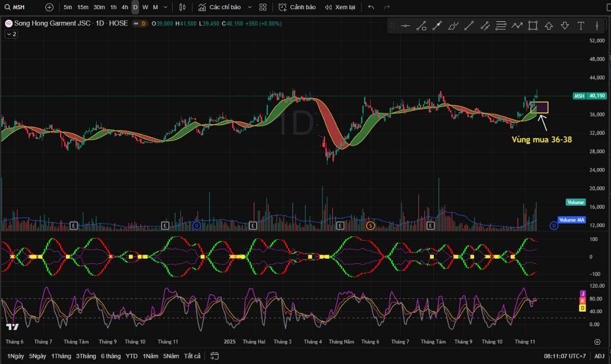Pick the Text annotation tool
Image resolution: width=611 pixels, height=364 pixels.
580,26
